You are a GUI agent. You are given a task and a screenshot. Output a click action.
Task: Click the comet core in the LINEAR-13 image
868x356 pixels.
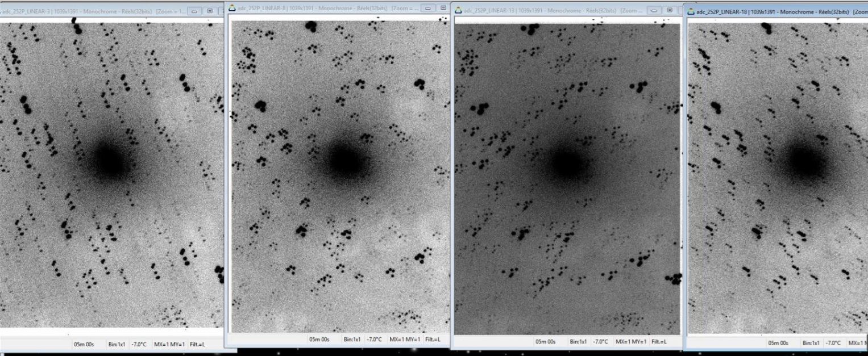567,164
